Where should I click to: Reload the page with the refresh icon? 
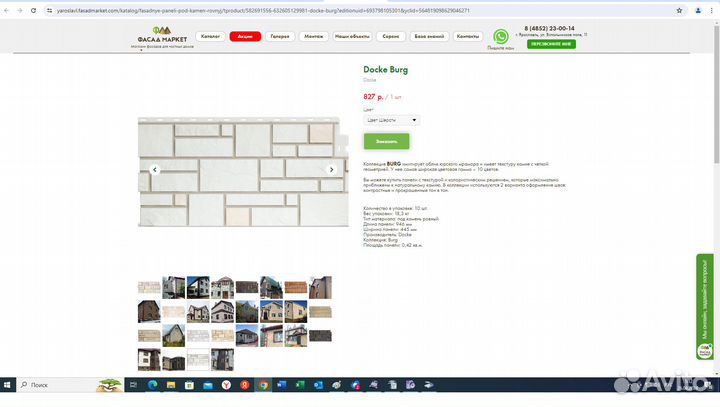tap(33, 10)
